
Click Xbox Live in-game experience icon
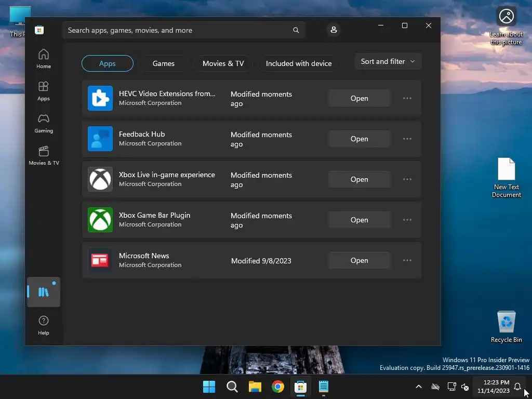point(100,179)
